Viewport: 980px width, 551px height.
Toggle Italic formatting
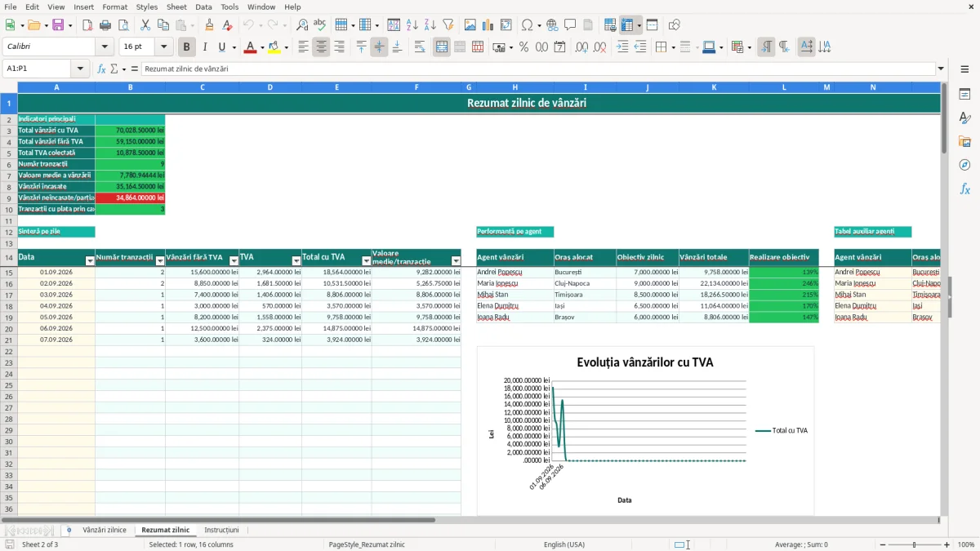(x=204, y=47)
